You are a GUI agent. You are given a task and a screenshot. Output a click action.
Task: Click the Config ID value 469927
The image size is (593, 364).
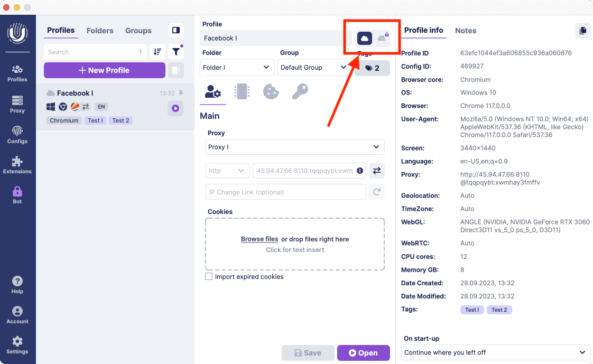(471, 66)
